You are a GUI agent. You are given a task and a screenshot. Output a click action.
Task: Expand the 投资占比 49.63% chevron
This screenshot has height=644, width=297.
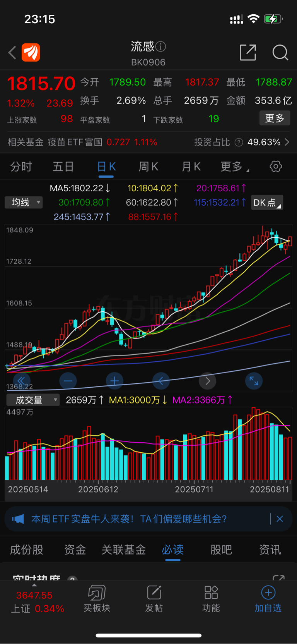287,142
